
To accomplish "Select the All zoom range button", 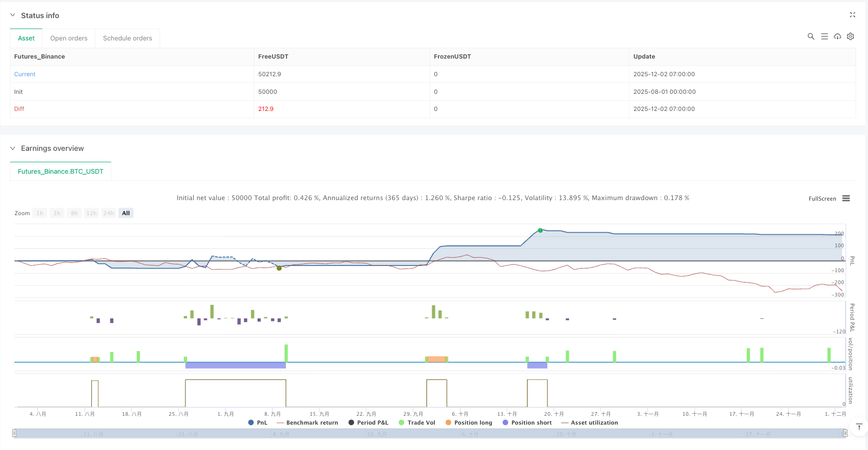I will [125, 213].
